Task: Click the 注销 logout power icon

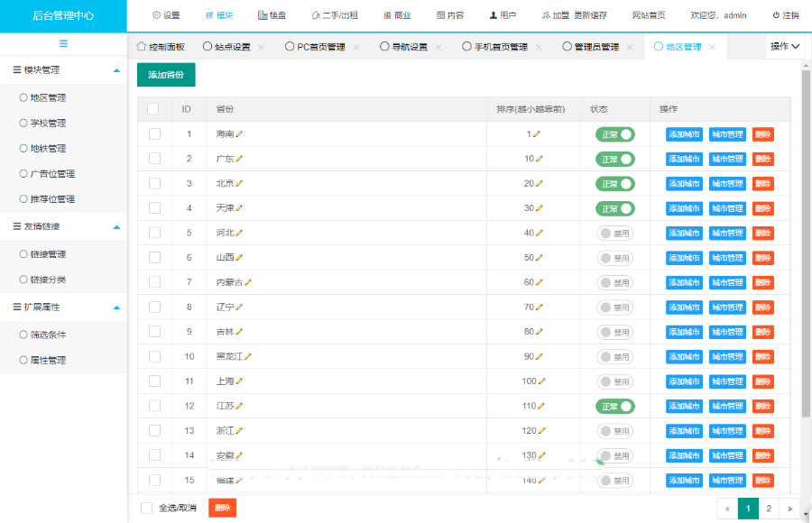Action: pyautogui.click(x=776, y=15)
